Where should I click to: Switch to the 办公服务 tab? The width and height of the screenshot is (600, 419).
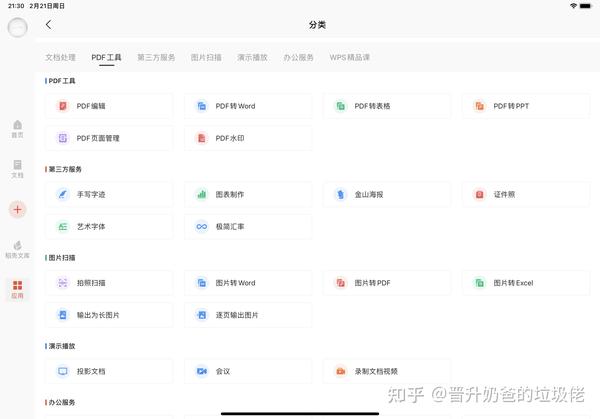tap(298, 57)
